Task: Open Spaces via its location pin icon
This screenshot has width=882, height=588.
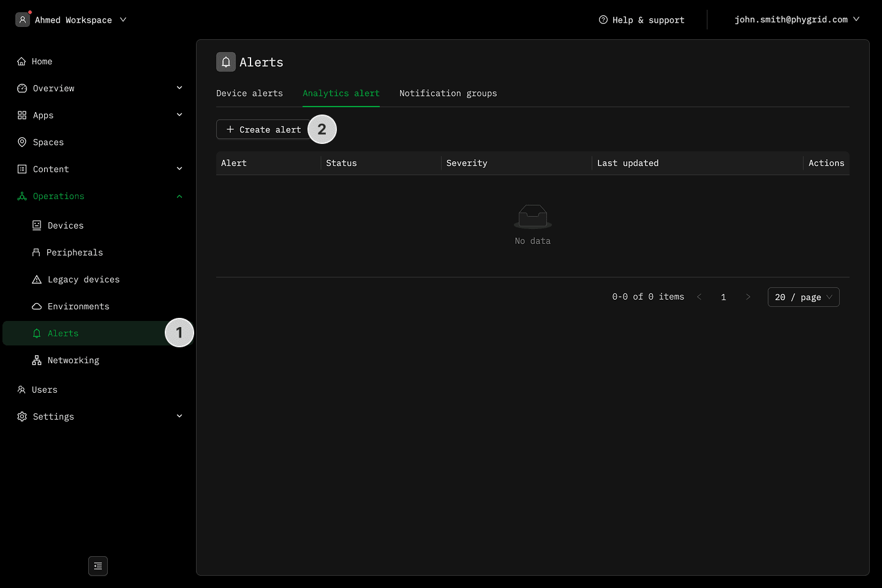Action: 22,142
